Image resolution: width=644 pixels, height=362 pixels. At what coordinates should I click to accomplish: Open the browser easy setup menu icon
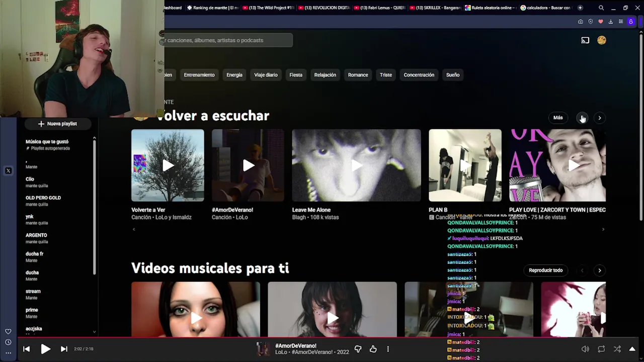pyautogui.click(x=620, y=22)
